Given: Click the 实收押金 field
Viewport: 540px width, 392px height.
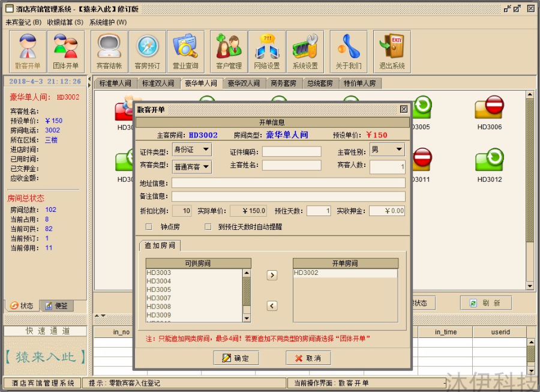Looking at the screenshot, I should [387, 211].
